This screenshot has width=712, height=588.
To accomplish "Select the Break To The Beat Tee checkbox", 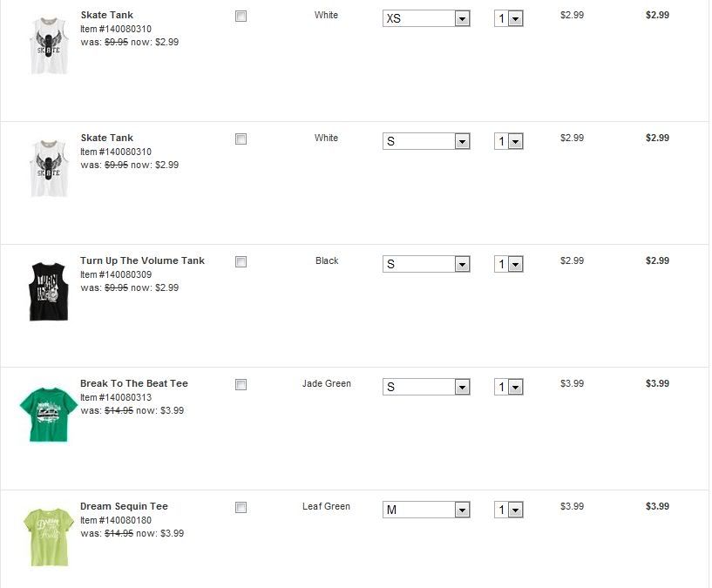I will click(241, 384).
